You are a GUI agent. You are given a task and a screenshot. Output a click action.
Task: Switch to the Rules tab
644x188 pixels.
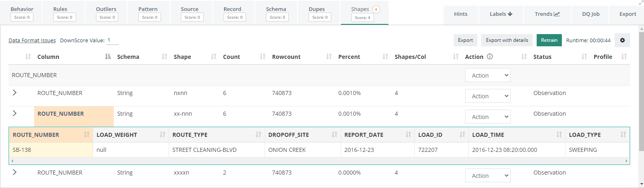point(65,13)
